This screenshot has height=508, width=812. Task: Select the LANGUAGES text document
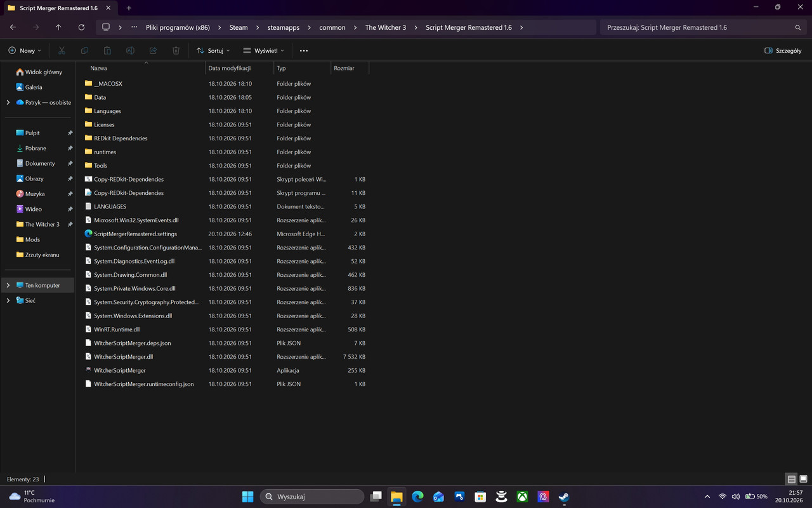pos(110,206)
